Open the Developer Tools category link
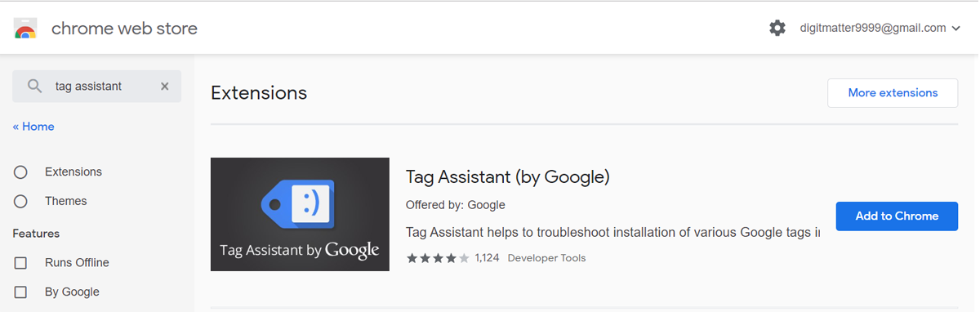This screenshot has height=312, width=980. click(546, 258)
